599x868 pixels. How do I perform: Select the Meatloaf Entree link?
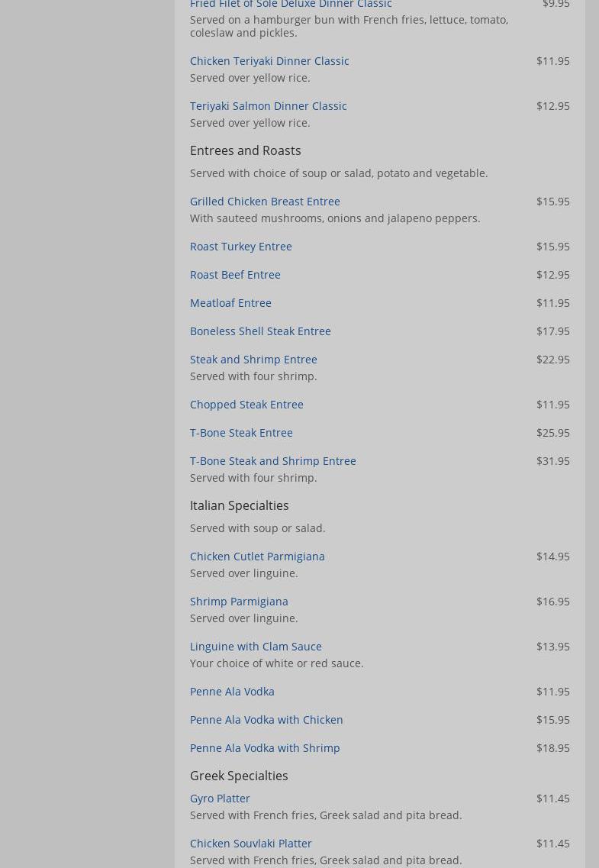[230, 303]
